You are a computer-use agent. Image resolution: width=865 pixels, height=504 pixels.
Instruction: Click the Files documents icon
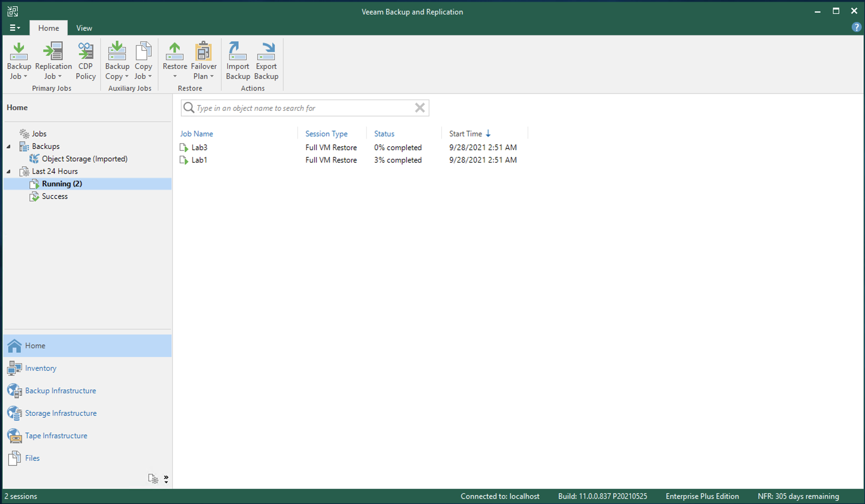click(14, 458)
